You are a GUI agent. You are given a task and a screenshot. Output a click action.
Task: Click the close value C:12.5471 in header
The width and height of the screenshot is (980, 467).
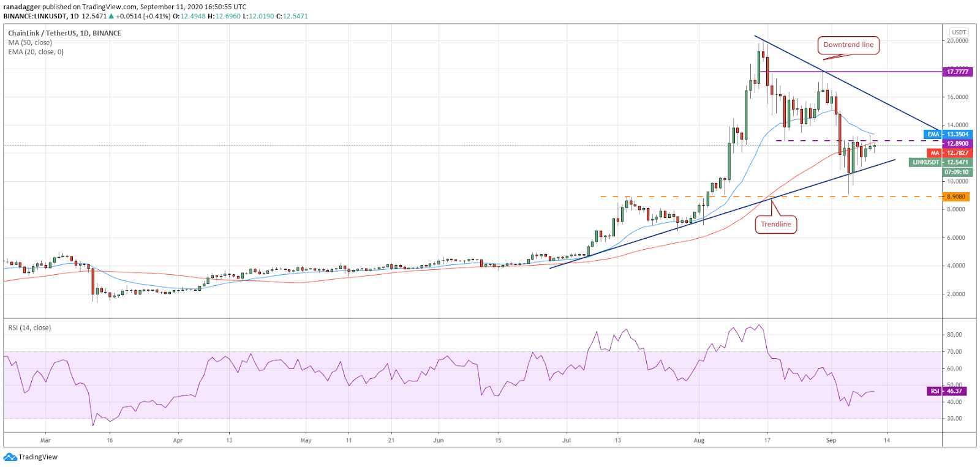click(292, 17)
